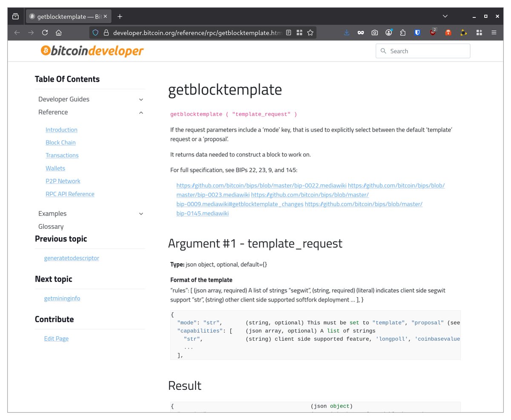Click the Result heading
This screenshot has height=420, width=511.
point(185,385)
